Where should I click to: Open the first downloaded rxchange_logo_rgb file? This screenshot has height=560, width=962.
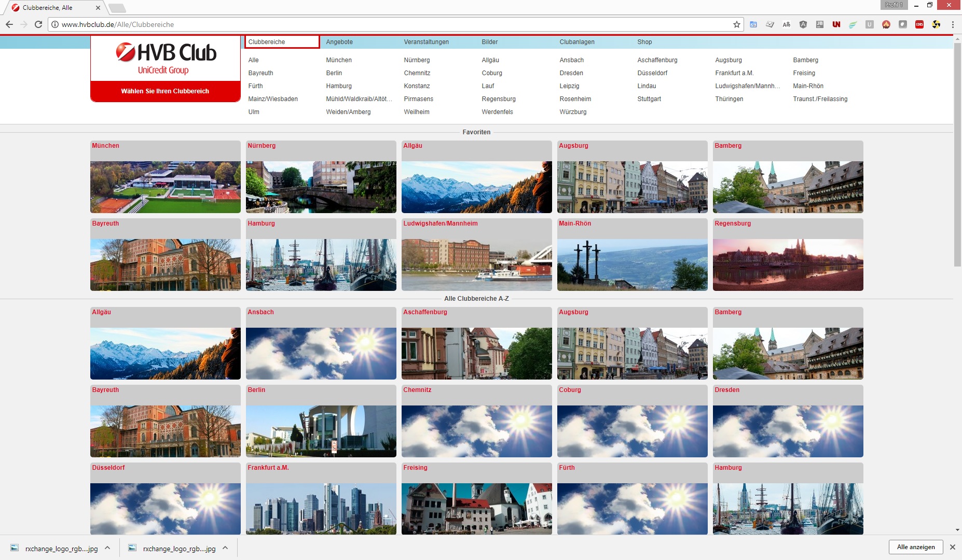[54, 548]
